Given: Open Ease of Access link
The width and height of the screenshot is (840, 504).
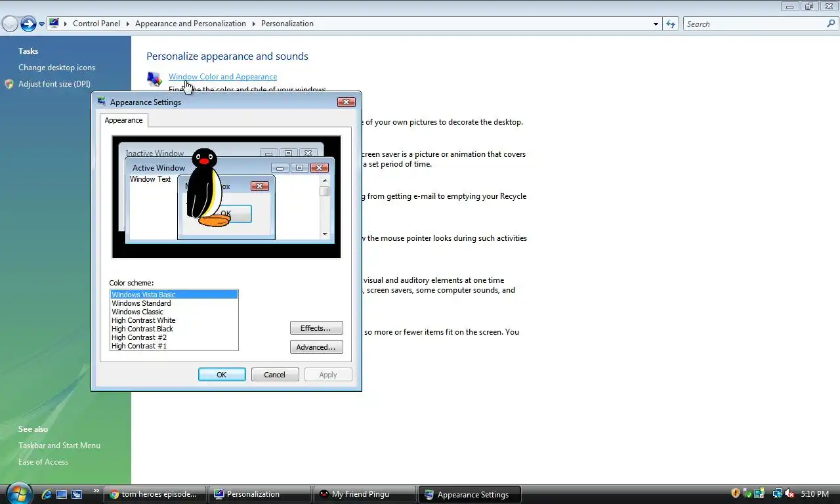Looking at the screenshot, I should pos(43,462).
